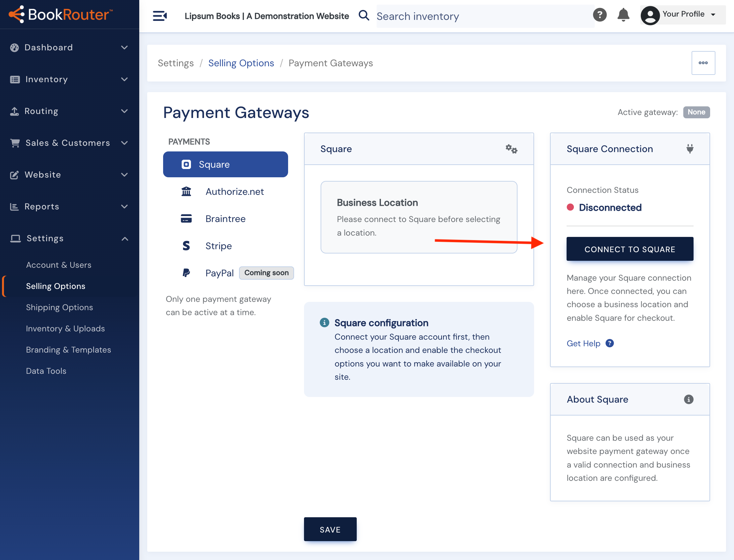The height and width of the screenshot is (560, 734).
Task: Click the Coming soon PayPal badge
Action: 267,273
